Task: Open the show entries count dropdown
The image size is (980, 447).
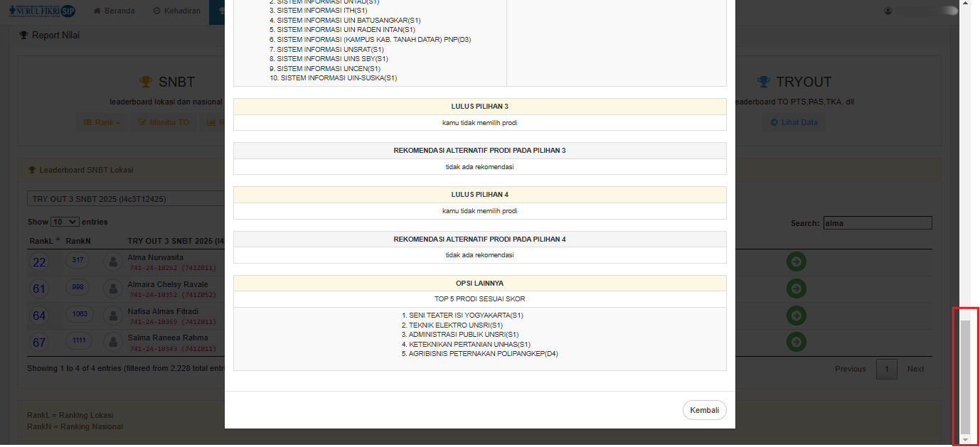Action: click(65, 222)
